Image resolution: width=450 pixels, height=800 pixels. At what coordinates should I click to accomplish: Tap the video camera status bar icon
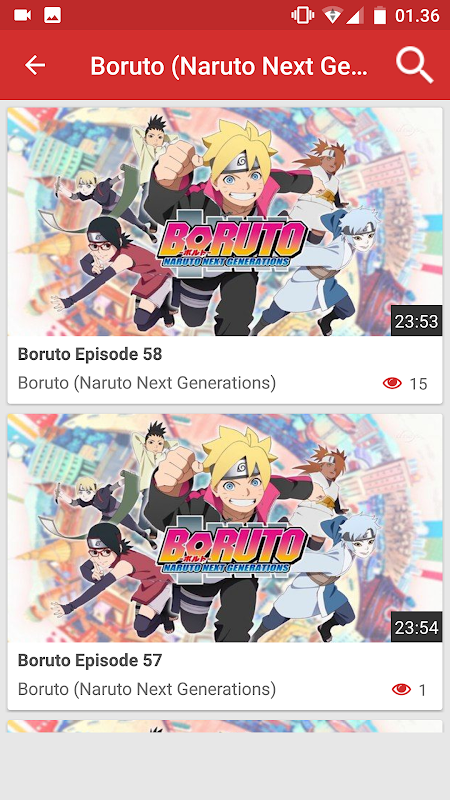22,15
